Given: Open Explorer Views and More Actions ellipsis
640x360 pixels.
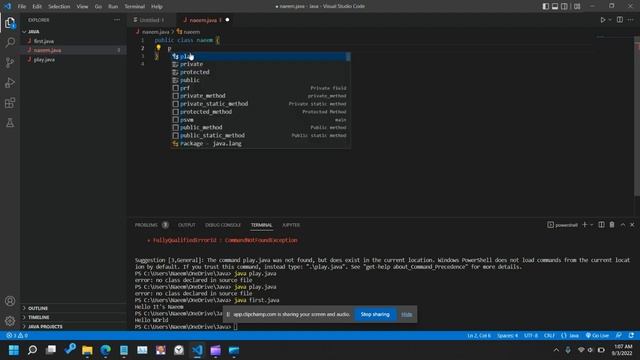Looking at the screenshot, I should pos(117,20).
